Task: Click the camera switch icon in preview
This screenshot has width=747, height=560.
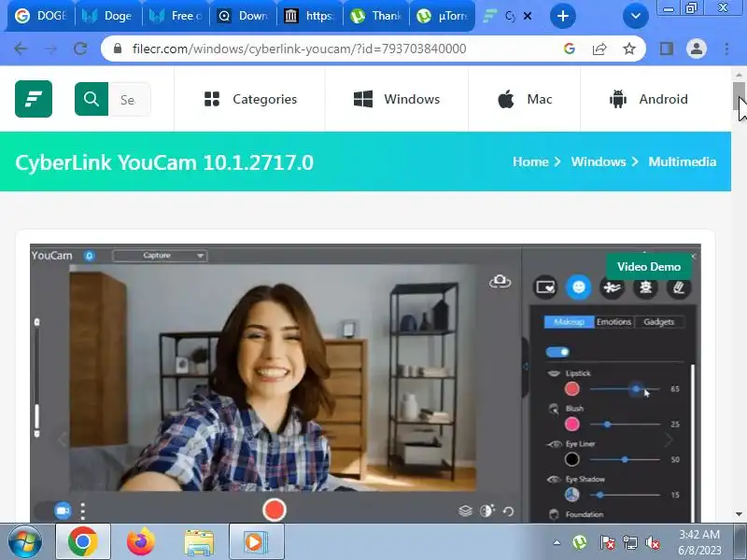Action: point(500,282)
